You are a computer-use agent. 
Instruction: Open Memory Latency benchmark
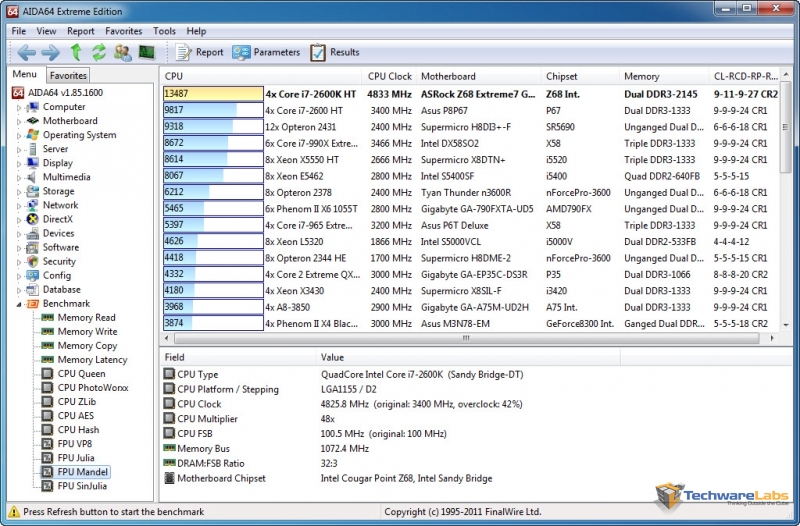(92, 360)
